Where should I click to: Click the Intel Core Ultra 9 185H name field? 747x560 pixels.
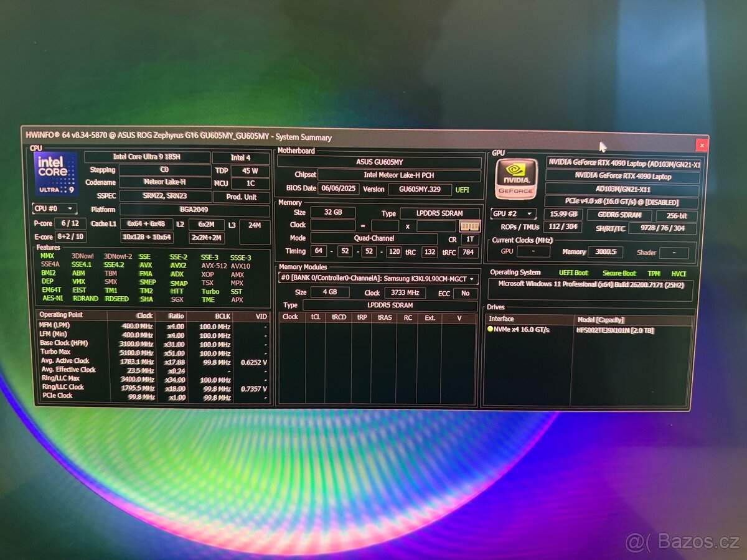(x=147, y=157)
